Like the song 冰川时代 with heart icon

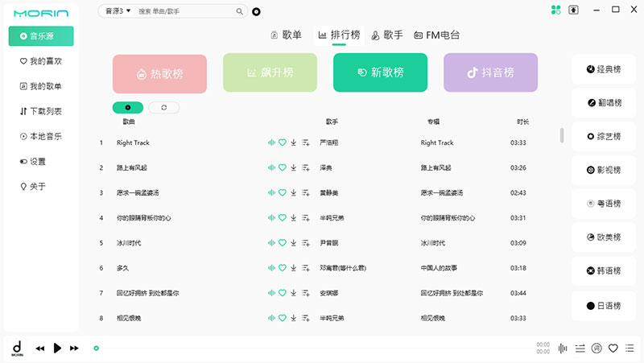(x=283, y=243)
